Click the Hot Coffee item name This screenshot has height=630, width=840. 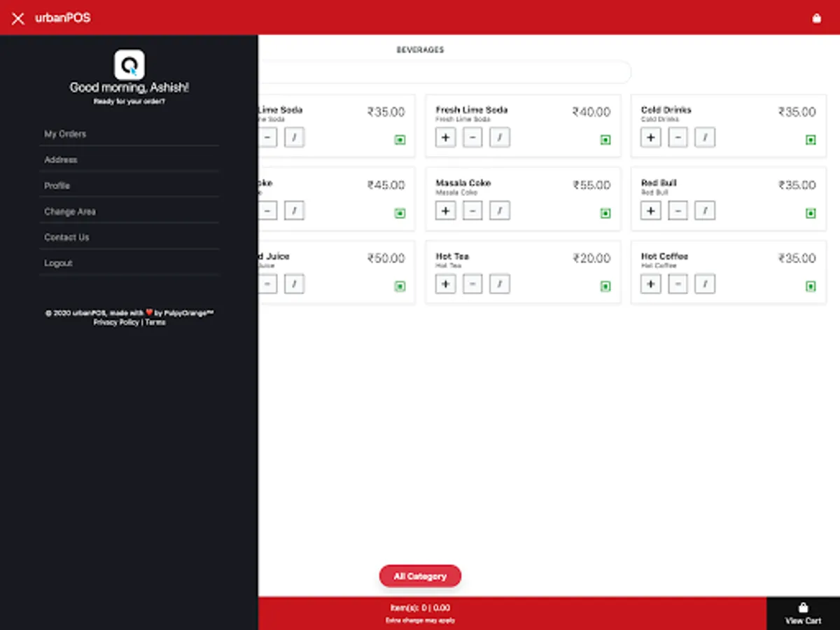664,256
